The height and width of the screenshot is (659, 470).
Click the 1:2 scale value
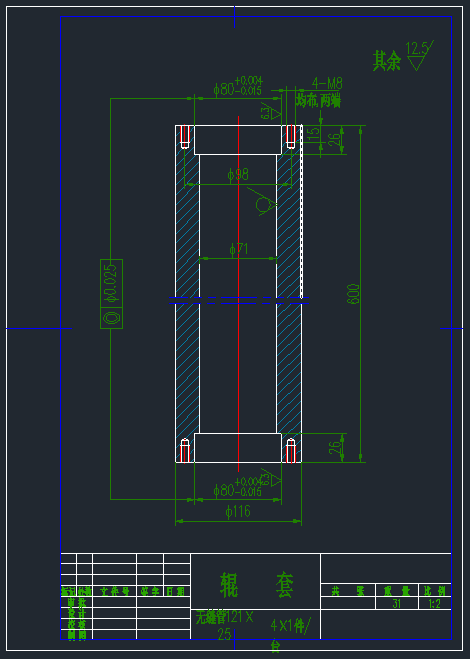coord(435,604)
